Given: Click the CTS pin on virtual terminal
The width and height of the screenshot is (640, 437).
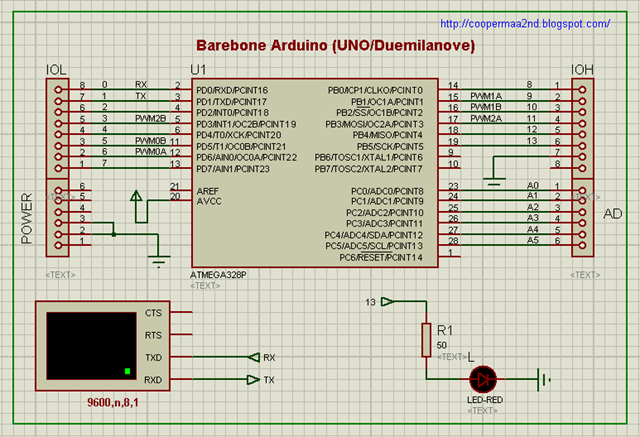Looking at the screenshot, I should pyautogui.click(x=152, y=313).
